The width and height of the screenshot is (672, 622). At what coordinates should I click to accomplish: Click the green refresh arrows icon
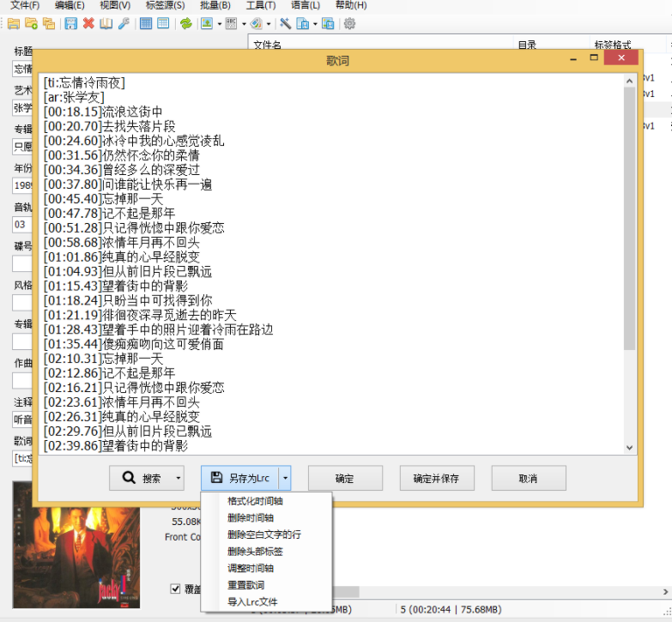point(185,23)
